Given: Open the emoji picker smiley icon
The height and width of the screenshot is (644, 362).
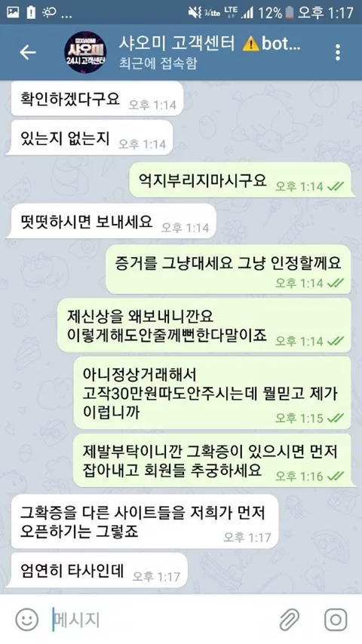Looking at the screenshot, I should click(27, 619).
